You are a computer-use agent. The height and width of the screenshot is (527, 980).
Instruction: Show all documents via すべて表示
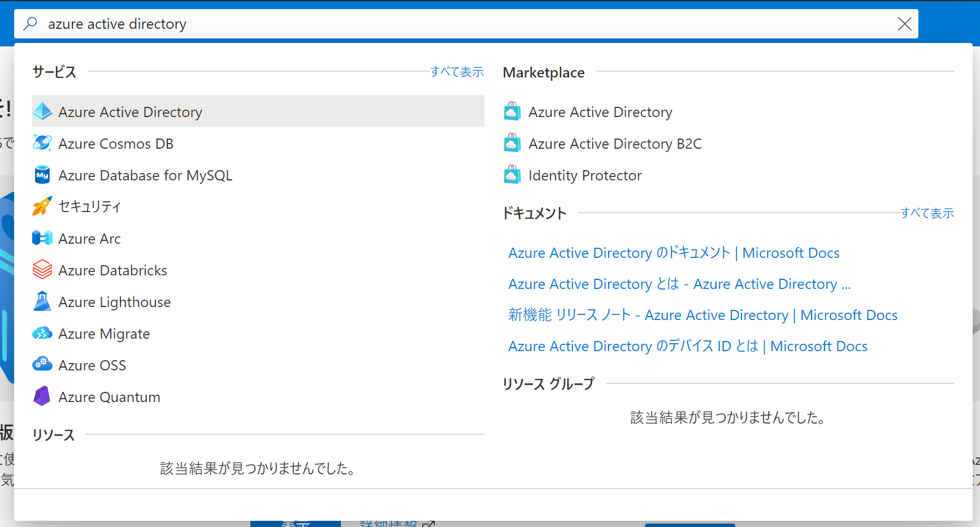pyautogui.click(x=927, y=213)
